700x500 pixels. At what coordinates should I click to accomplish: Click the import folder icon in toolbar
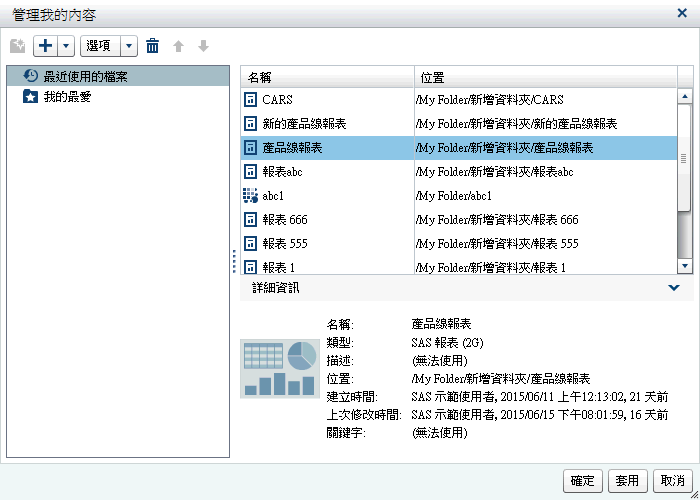(17, 46)
